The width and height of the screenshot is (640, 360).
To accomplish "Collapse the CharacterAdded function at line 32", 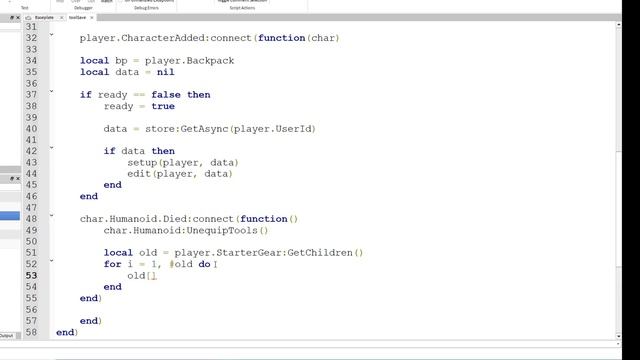I will (51, 35).
